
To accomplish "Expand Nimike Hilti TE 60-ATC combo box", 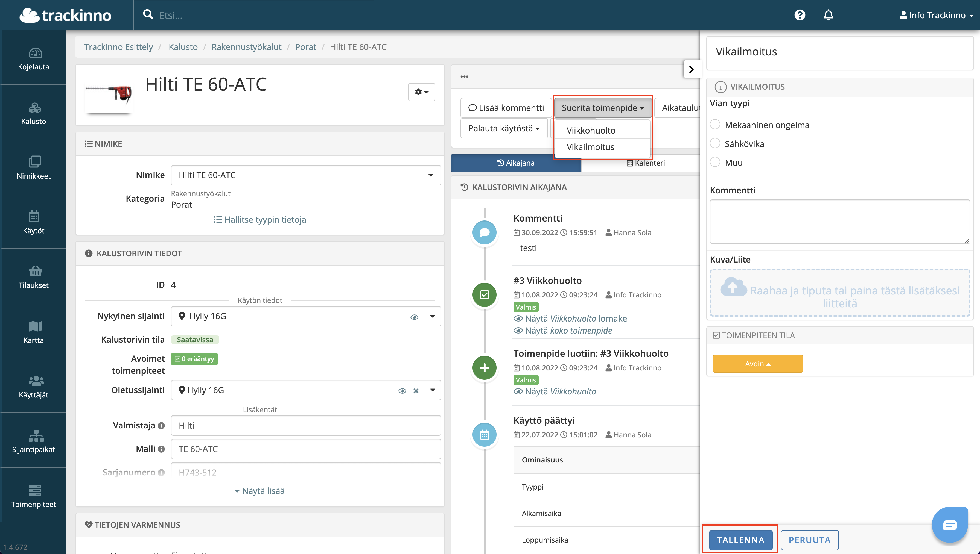I will tap(306, 175).
